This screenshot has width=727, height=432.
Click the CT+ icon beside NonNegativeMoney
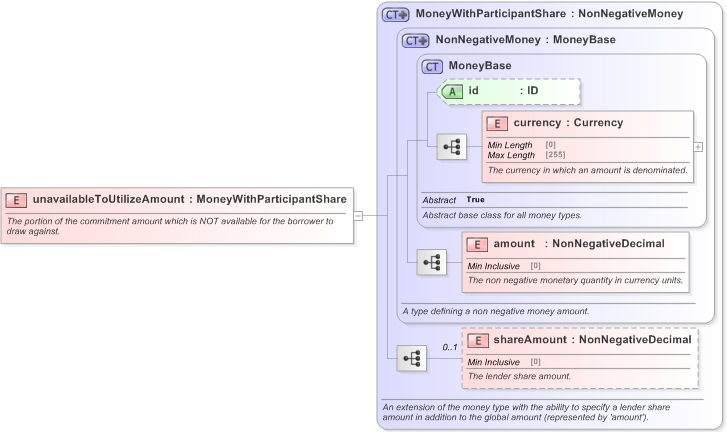tap(415, 41)
